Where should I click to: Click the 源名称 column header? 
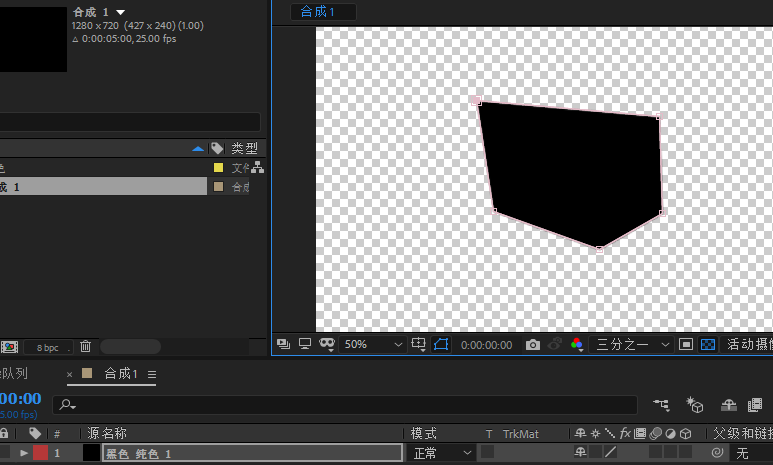(107, 433)
